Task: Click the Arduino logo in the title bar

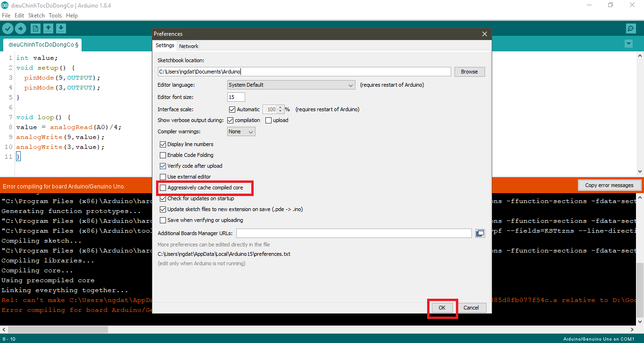Action: point(5,5)
